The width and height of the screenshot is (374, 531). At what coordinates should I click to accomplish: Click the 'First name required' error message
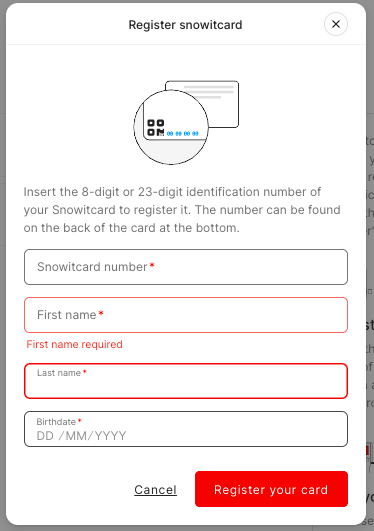point(75,344)
